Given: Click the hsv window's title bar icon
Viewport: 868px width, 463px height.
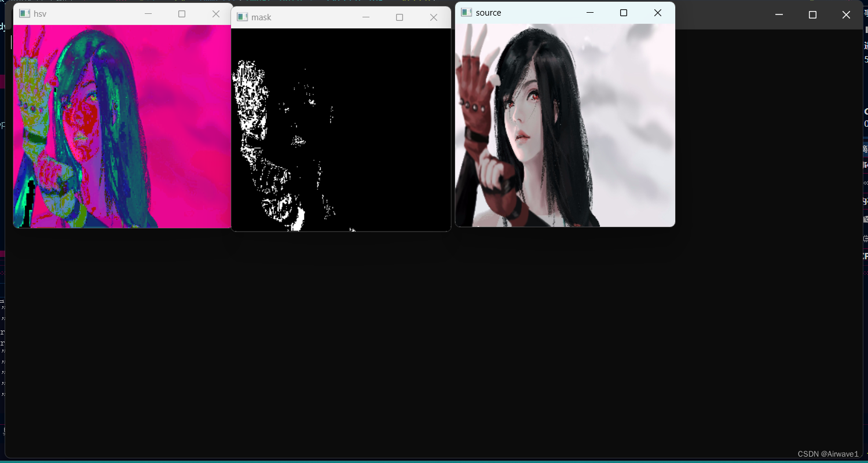Looking at the screenshot, I should 25,14.
